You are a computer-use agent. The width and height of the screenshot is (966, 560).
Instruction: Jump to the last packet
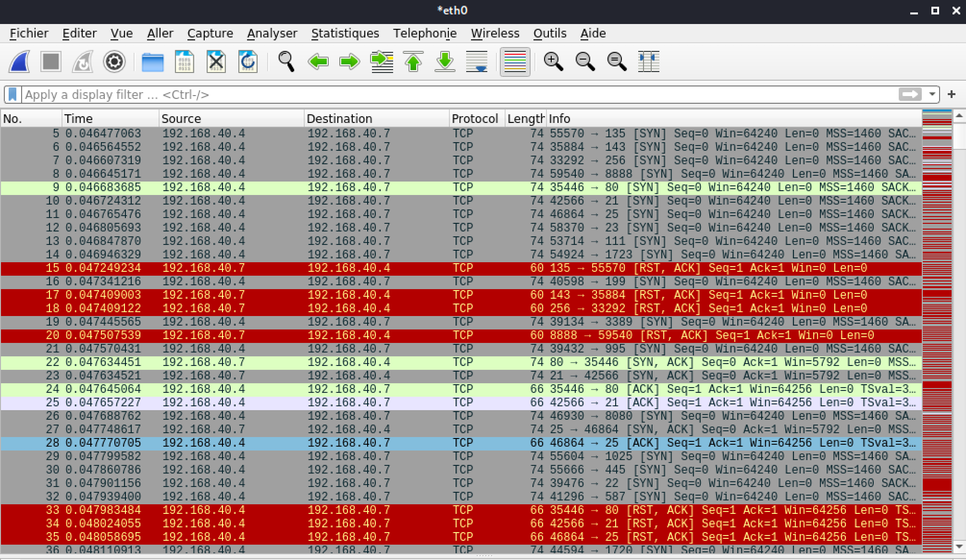(445, 62)
